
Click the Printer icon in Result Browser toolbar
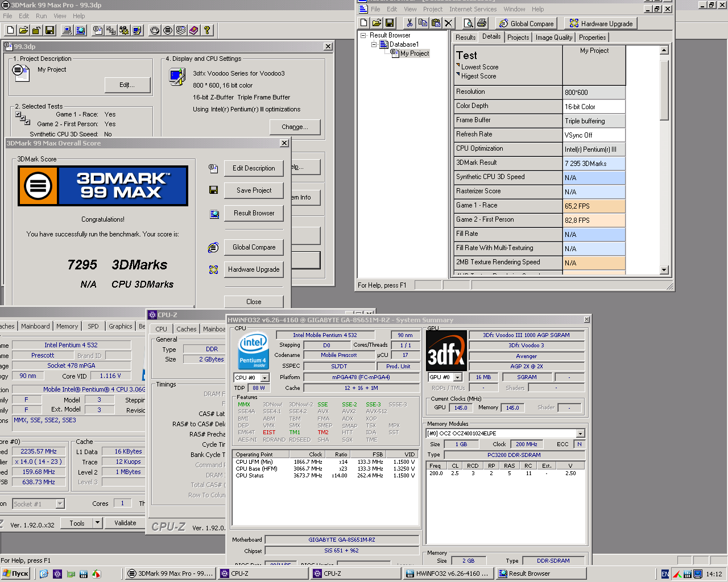(481, 23)
